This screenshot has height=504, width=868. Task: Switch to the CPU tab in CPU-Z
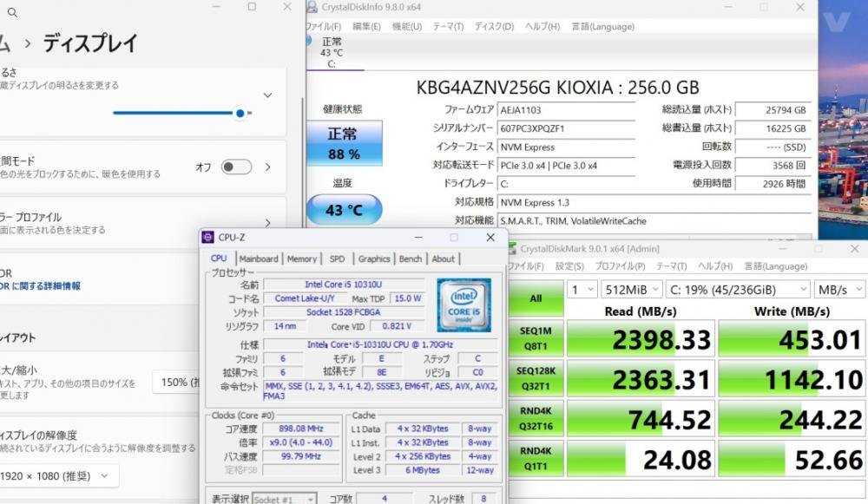tap(219, 259)
